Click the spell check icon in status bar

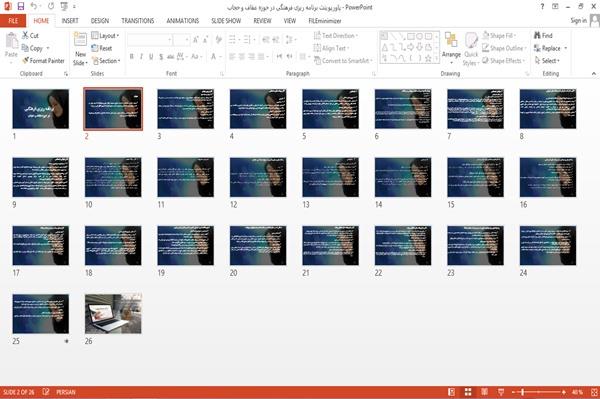(x=46, y=392)
